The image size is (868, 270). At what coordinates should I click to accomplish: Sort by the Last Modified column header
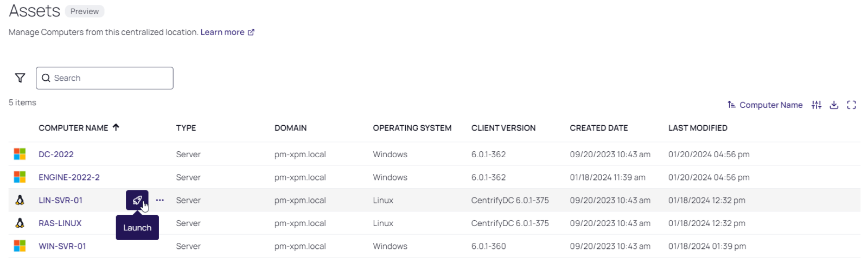pyautogui.click(x=698, y=128)
